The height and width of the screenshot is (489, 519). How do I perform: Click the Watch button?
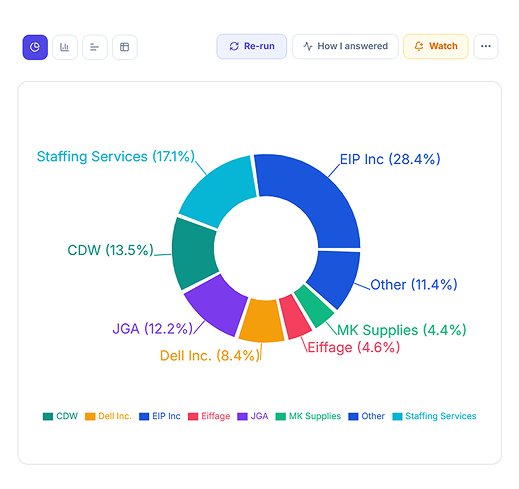(436, 46)
